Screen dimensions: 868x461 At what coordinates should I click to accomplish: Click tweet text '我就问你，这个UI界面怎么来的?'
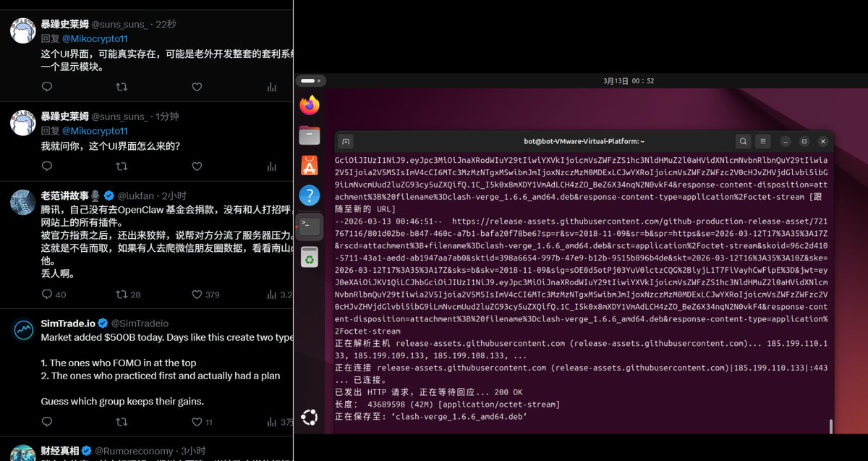110,145
